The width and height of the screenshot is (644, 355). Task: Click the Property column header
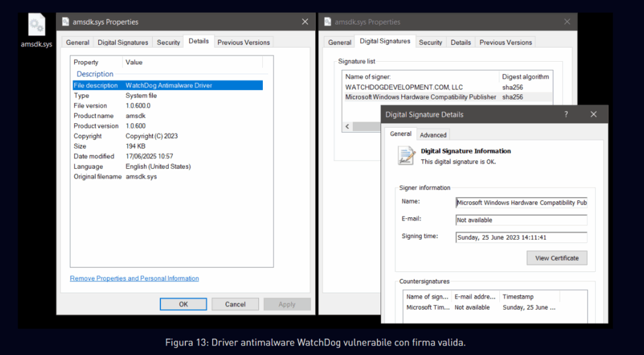[96, 62]
